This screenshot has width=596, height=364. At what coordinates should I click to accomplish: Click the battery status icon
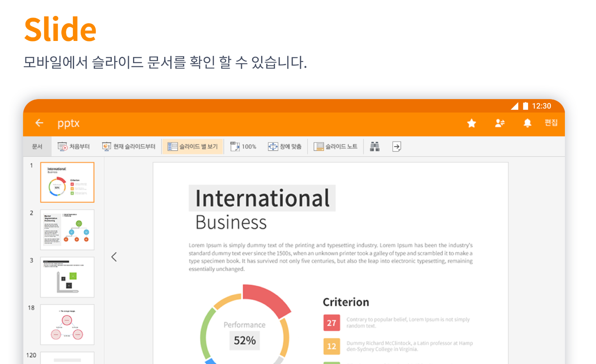coord(526,106)
